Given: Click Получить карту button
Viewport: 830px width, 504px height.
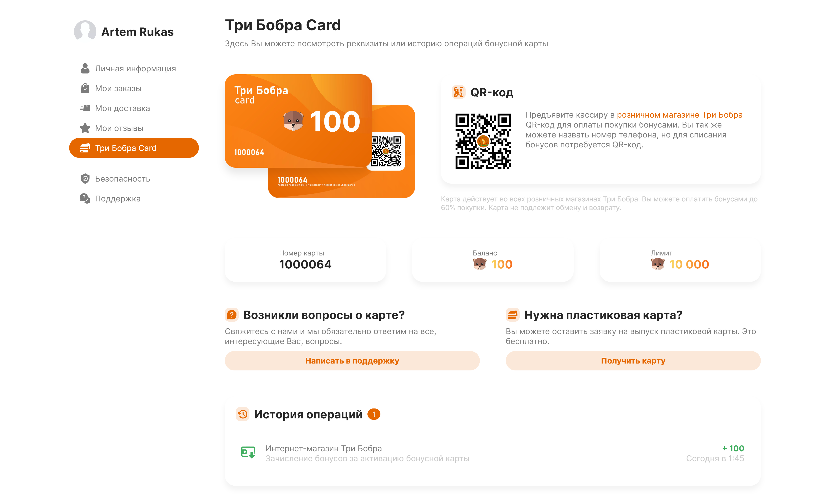Looking at the screenshot, I should 633,361.
